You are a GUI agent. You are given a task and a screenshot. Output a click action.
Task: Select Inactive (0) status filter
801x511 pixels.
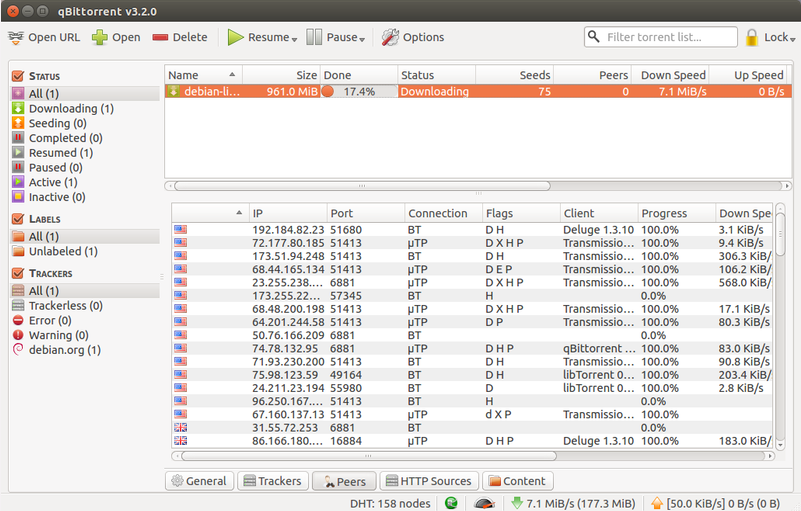pos(57,197)
